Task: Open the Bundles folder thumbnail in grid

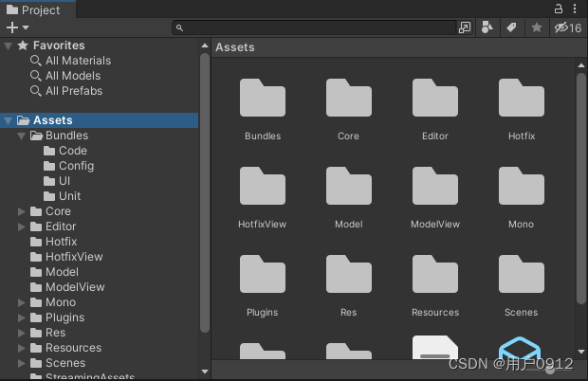Action: pos(263,98)
